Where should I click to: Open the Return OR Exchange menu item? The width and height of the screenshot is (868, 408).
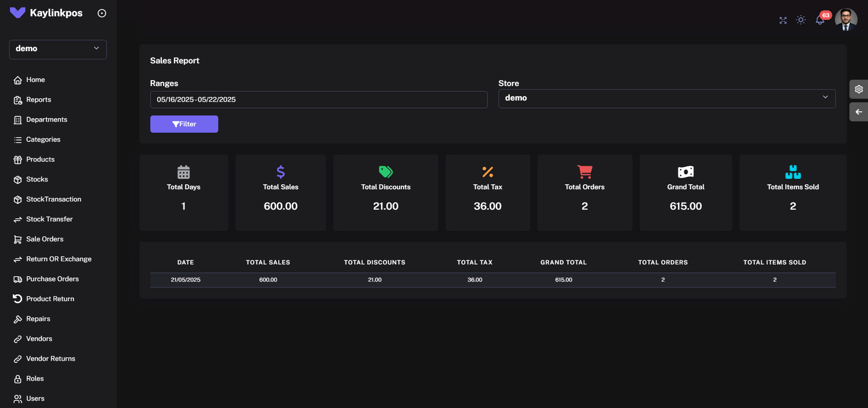(x=58, y=259)
